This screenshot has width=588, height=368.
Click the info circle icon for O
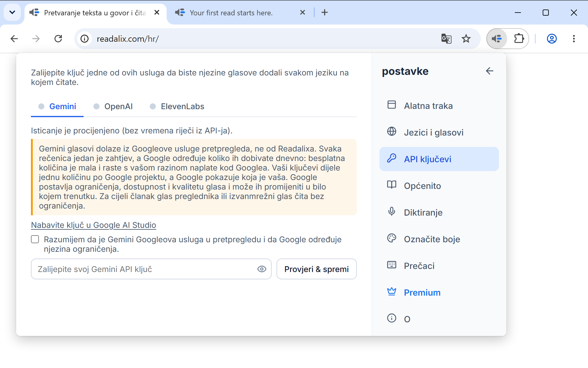pyautogui.click(x=391, y=318)
